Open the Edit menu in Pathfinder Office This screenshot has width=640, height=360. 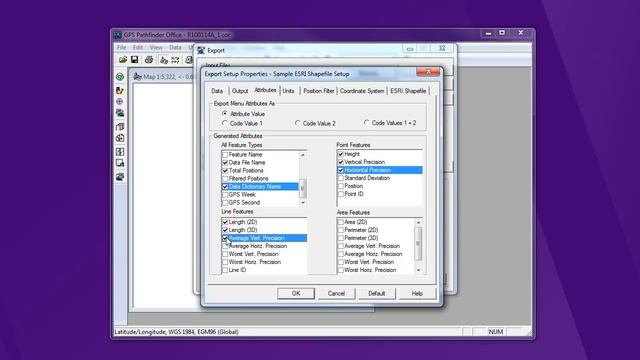[x=138, y=47]
